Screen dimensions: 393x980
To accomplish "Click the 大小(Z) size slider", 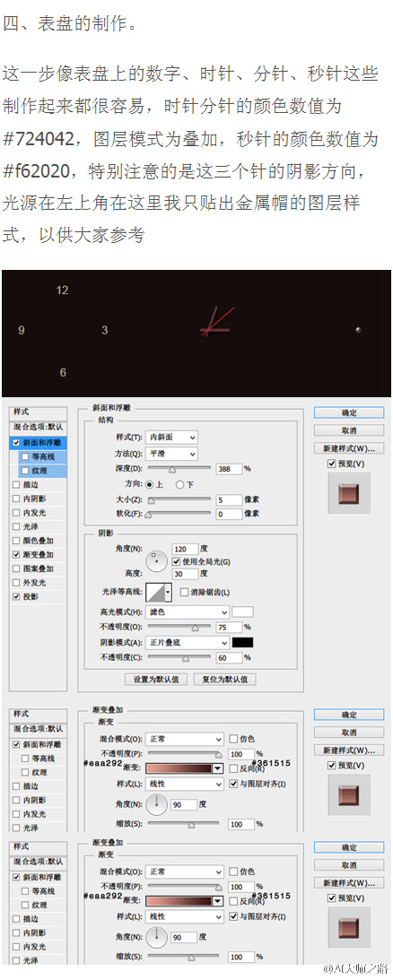I will (x=179, y=500).
